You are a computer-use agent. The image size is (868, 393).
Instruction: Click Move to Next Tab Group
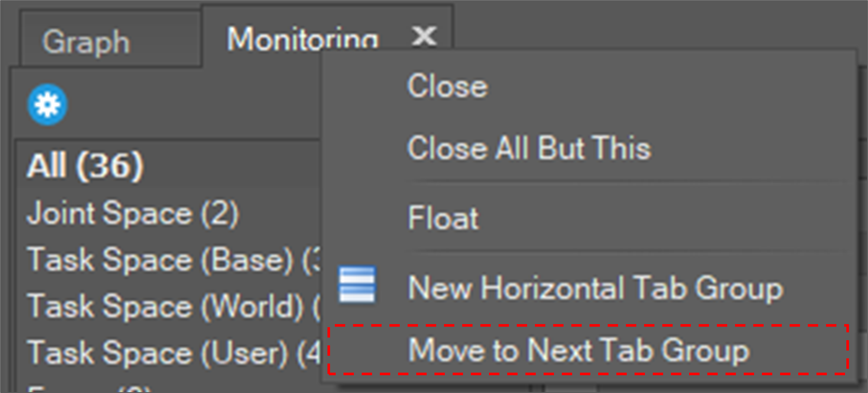[x=579, y=350]
